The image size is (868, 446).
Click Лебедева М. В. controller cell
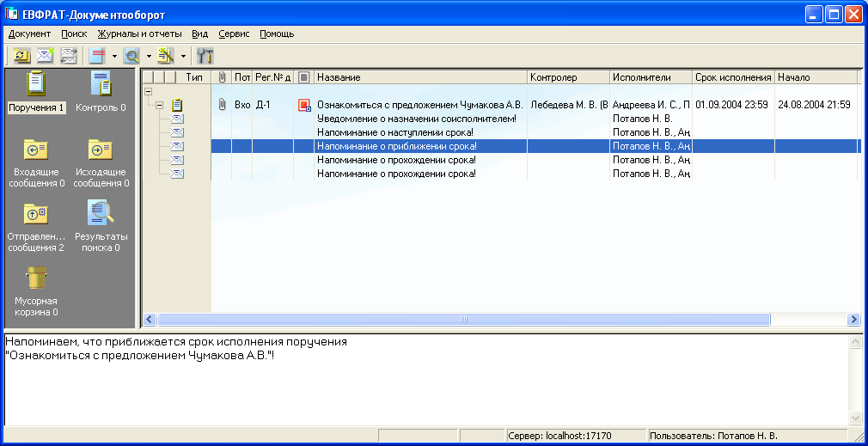569,105
